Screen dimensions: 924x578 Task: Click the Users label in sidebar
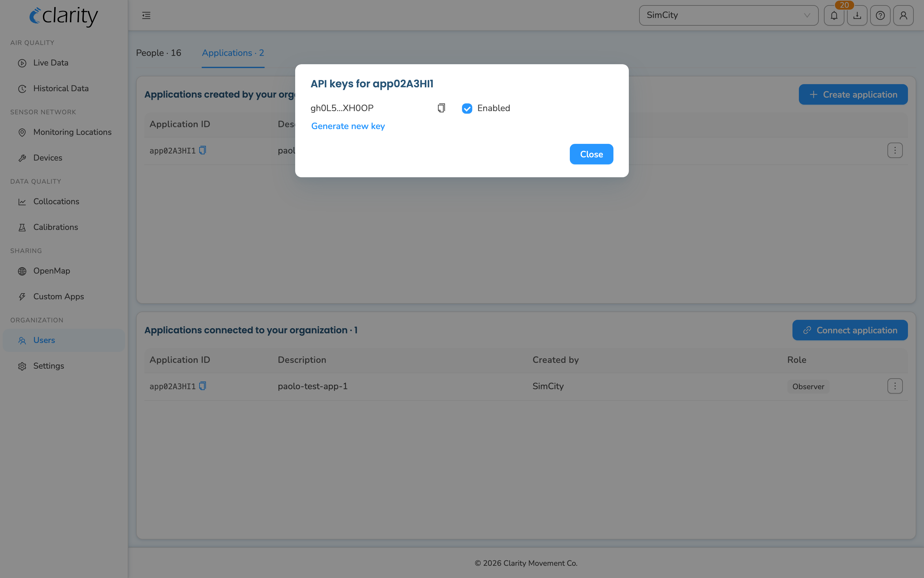click(44, 340)
